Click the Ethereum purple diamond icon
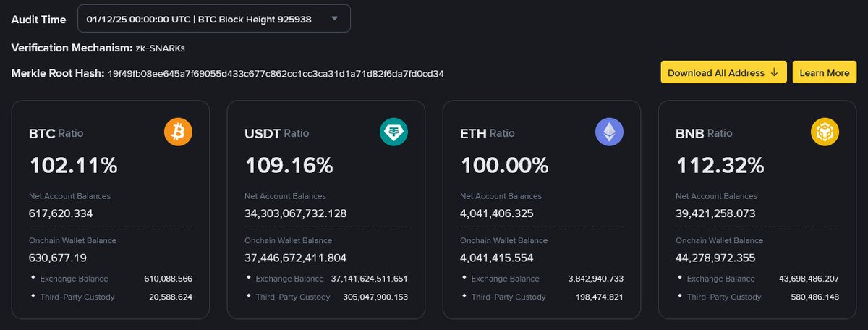Screen dimensions: 868x330 point(609,132)
